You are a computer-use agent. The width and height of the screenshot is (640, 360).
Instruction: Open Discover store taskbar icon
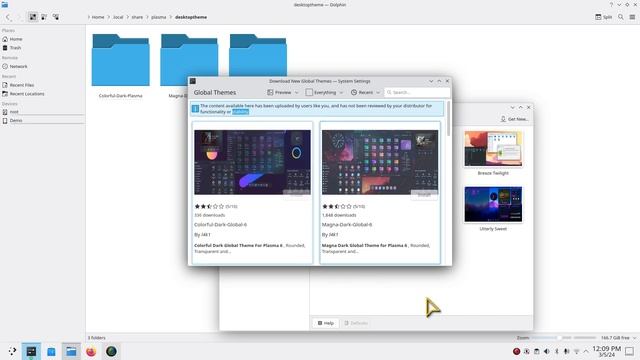[x=51, y=351]
